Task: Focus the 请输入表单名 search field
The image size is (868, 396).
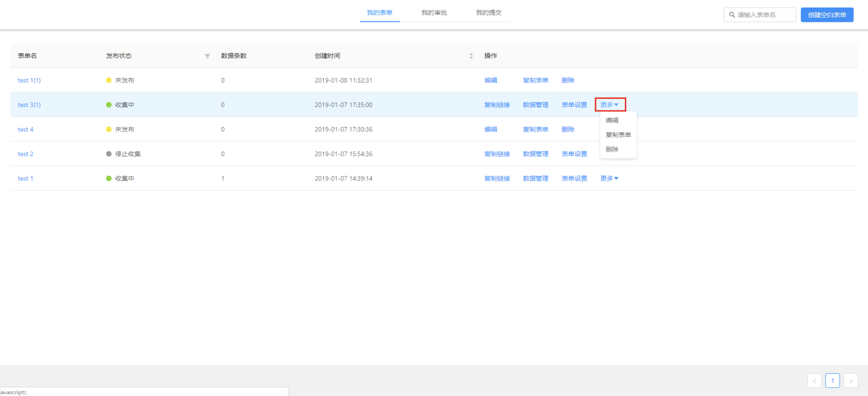Action: tap(760, 15)
